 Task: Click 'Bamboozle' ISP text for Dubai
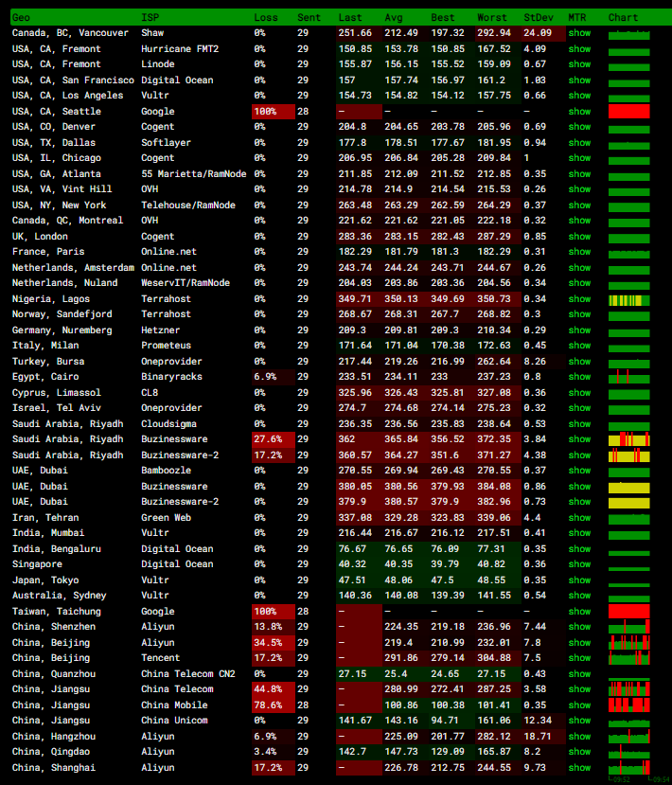166,470
